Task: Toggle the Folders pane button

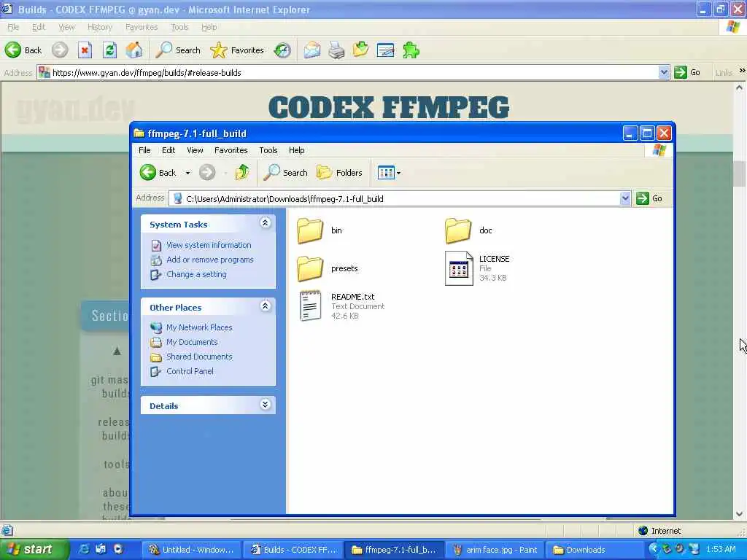Action: pos(339,172)
